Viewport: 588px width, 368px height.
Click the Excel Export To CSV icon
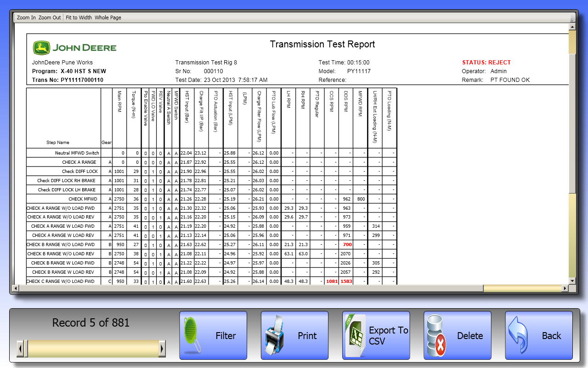(x=355, y=335)
